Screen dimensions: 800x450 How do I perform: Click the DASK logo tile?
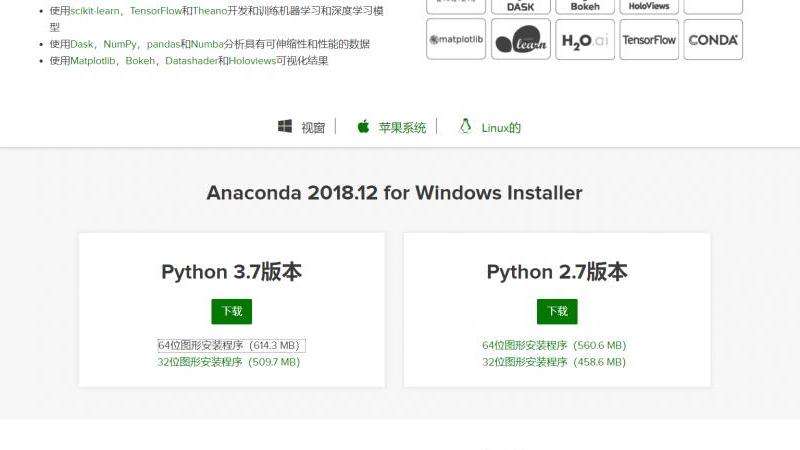coord(521,7)
